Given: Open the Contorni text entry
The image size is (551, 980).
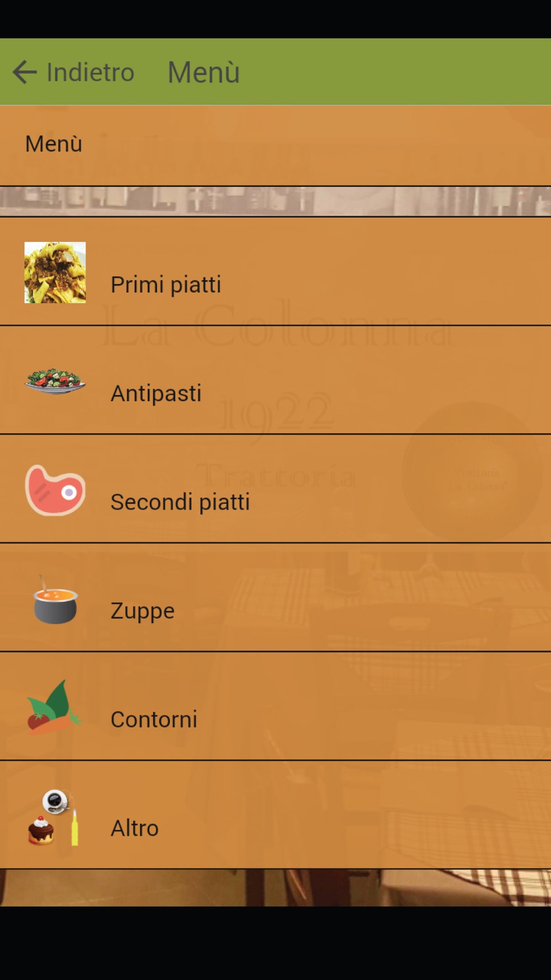Looking at the screenshot, I should [x=154, y=719].
